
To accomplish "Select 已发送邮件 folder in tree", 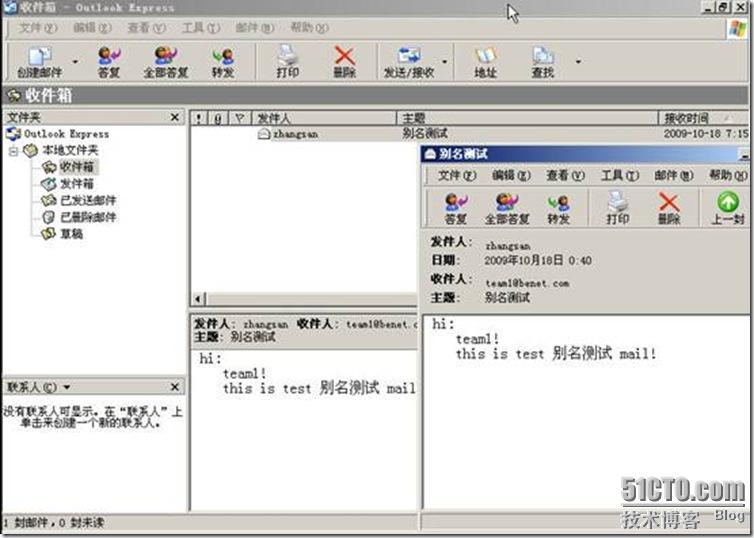I will 88,200.
